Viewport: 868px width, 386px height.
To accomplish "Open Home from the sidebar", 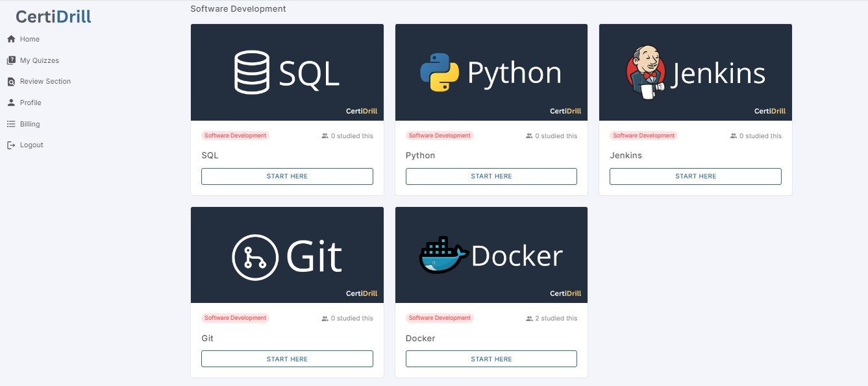I will (x=30, y=39).
